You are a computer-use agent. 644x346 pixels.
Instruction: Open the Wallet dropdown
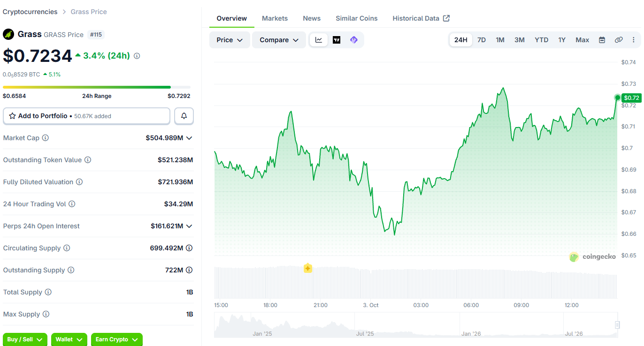pyautogui.click(x=69, y=339)
